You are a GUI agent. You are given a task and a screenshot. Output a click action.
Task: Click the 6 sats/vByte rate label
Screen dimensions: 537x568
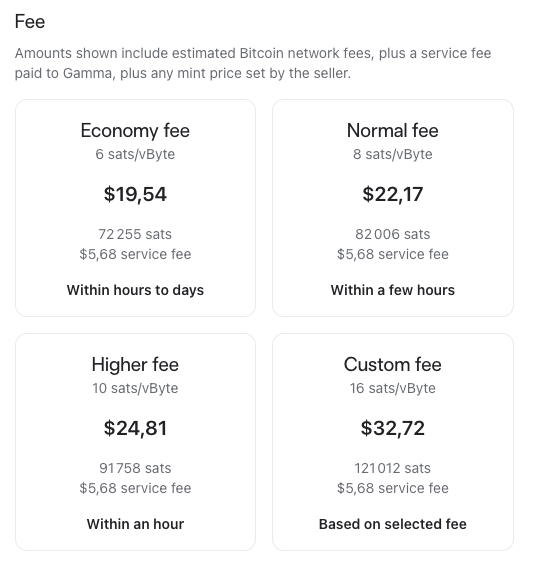point(135,154)
